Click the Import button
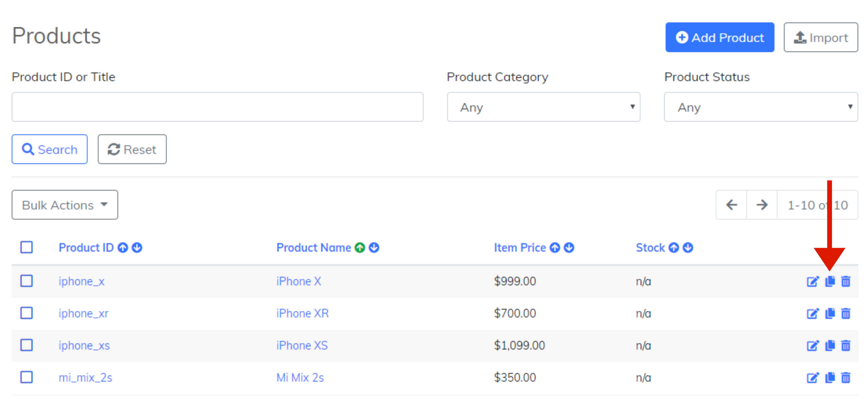Screen dimensions: 868x399 click(820, 37)
